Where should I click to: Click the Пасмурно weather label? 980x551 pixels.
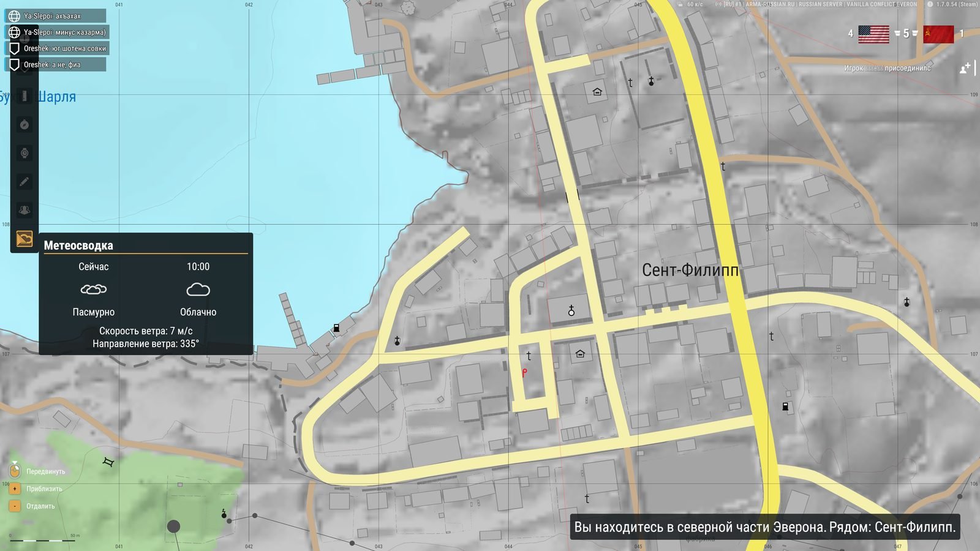point(94,312)
